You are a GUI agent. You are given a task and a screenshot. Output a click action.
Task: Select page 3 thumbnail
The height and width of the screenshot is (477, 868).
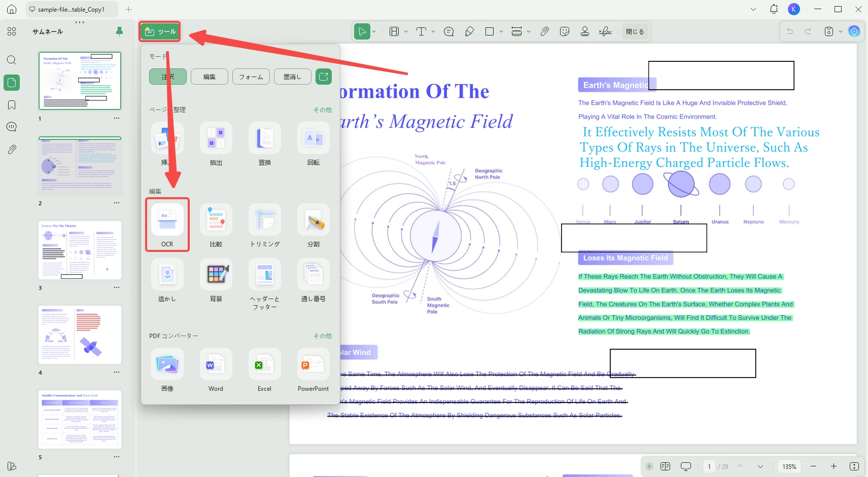coord(80,250)
